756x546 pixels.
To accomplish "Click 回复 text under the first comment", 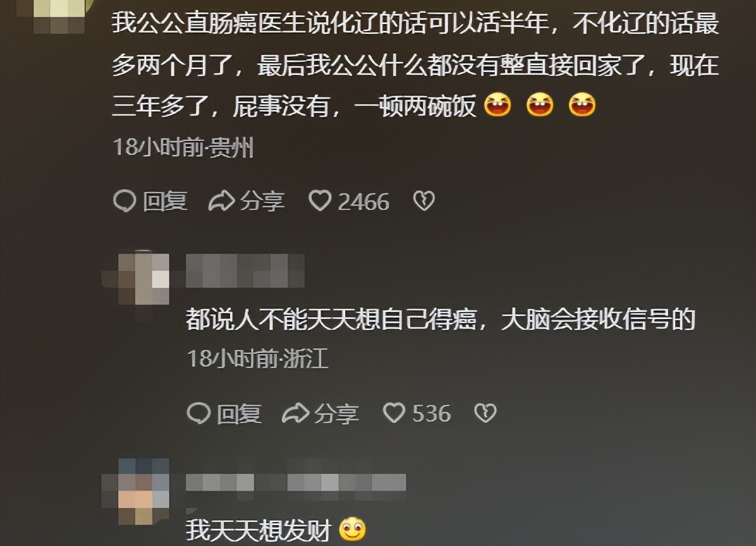I will [x=164, y=201].
